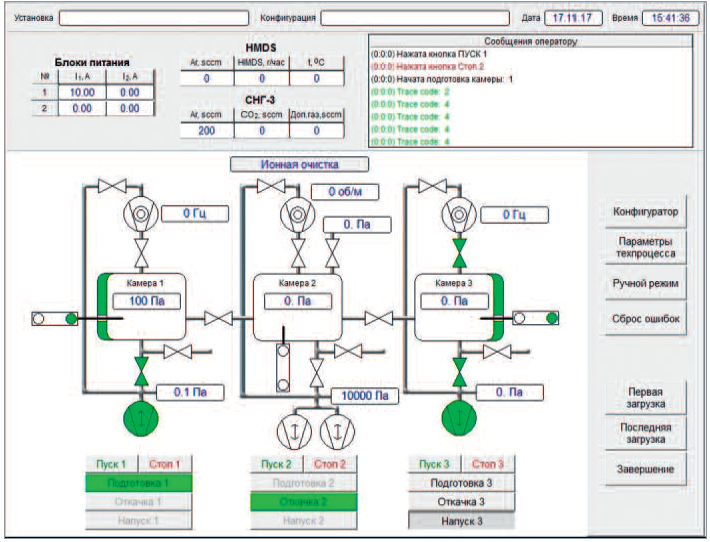Click the Дата field showing 17.11.17
The height and width of the screenshot is (542, 710).
click(x=573, y=18)
